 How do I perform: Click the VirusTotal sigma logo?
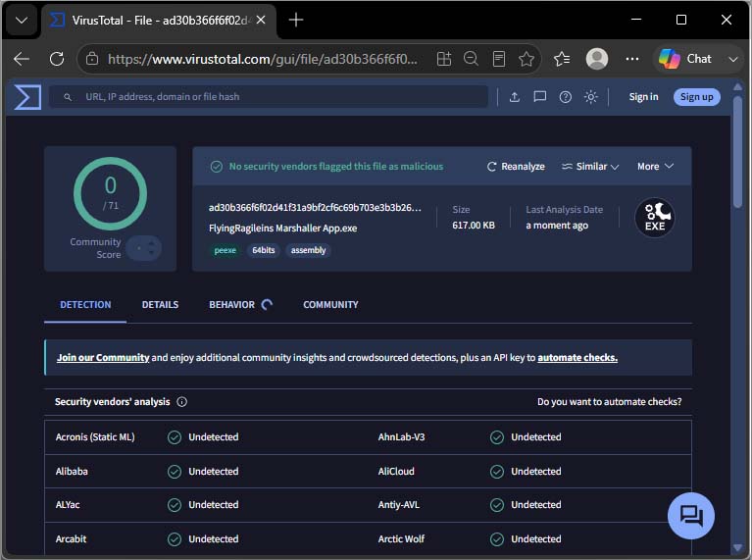(x=27, y=97)
